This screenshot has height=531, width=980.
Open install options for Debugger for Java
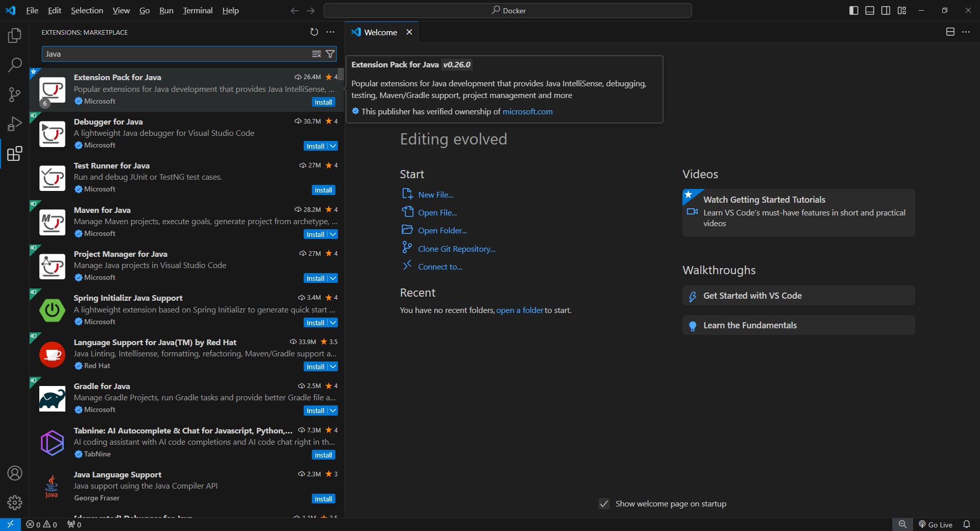click(332, 146)
